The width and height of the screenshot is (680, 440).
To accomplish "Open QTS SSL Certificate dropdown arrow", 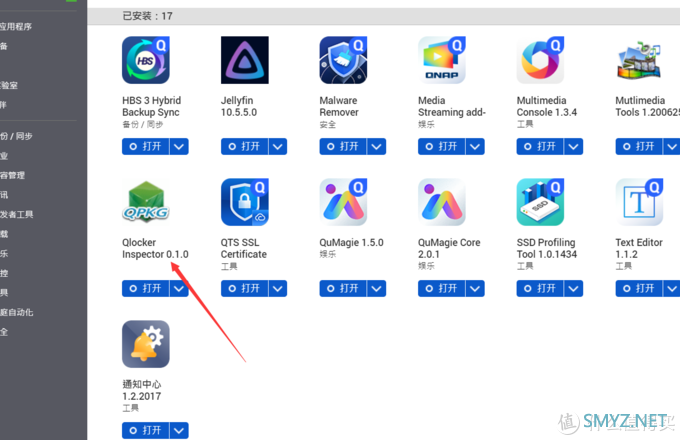I will pos(278,288).
